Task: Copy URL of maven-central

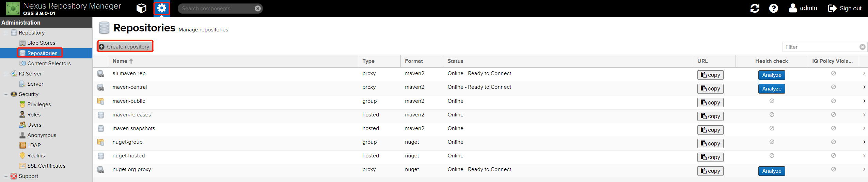Action: [x=710, y=89]
